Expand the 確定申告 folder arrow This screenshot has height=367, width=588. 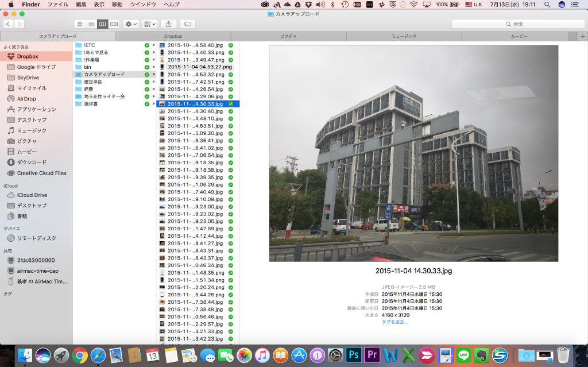pos(153,82)
